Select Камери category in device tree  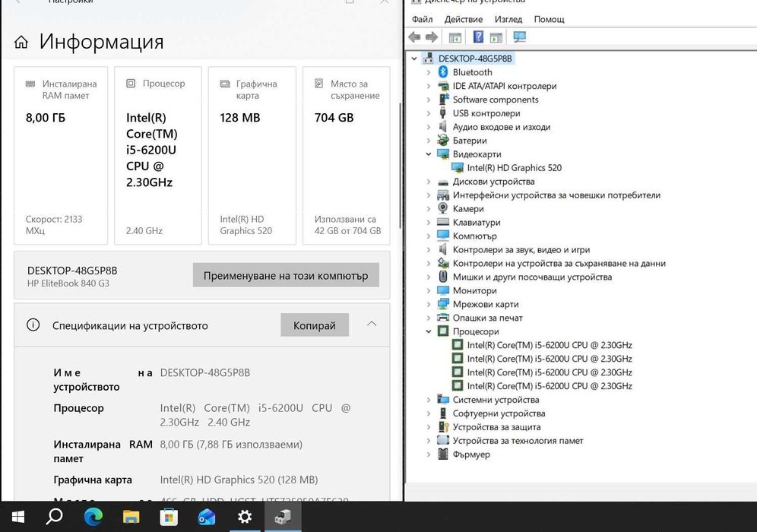(468, 208)
